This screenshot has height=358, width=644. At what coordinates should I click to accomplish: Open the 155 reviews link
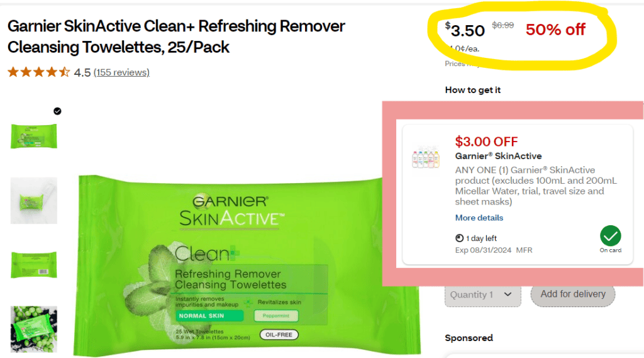(x=121, y=72)
